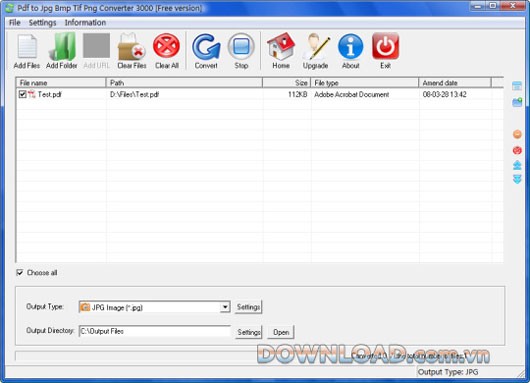This screenshot has height=383, width=530.
Task: Click the Upgrade icon
Action: pos(316,47)
